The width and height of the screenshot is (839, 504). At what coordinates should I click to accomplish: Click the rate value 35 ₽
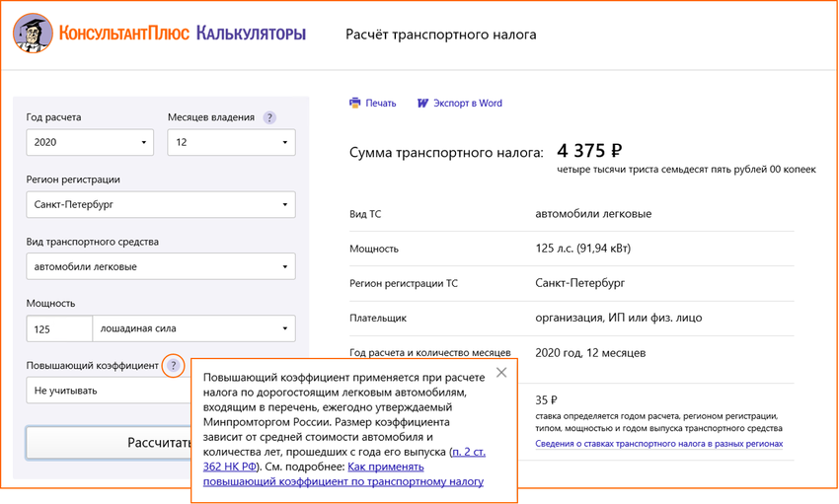(x=546, y=400)
